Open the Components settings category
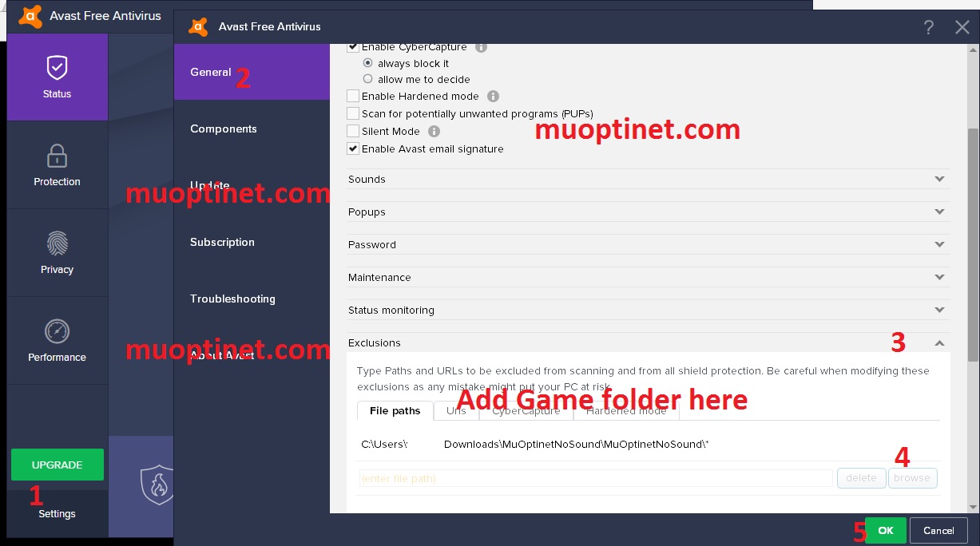This screenshot has height=546, width=980. click(x=224, y=129)
